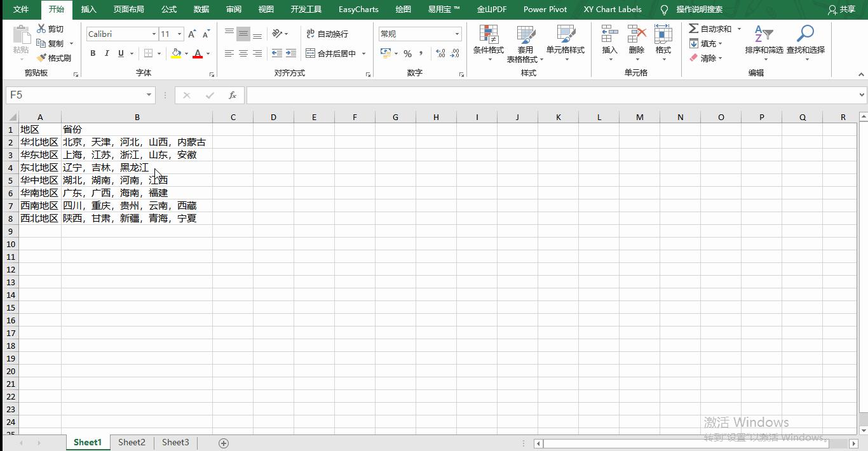Open 格式刷 (Format Painter) tool
Viewport: 868px width, 451px height.
[55, 58]
